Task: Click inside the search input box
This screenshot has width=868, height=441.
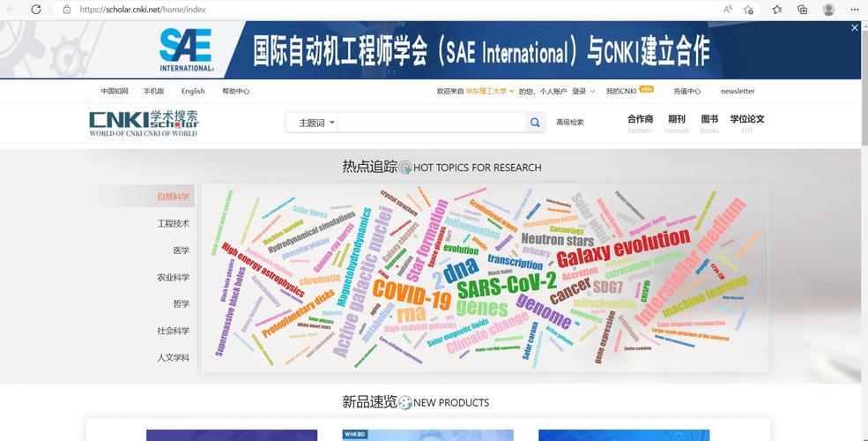Action: [x=432, y=123]
